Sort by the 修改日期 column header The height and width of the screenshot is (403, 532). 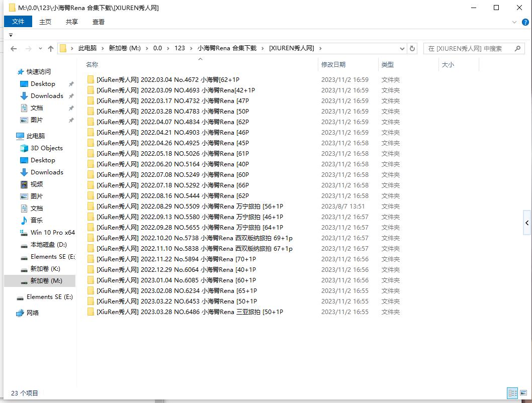[x=333, y=65]
